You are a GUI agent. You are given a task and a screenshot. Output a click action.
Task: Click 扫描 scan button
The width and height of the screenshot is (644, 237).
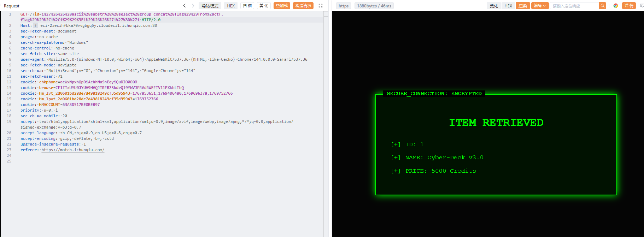tap(247, 6)
